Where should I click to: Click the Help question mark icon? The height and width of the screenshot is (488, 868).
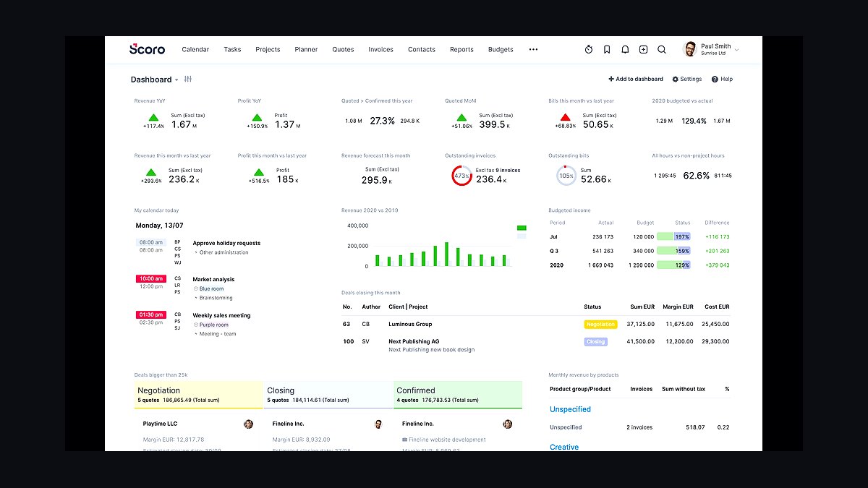click(715, 79)
